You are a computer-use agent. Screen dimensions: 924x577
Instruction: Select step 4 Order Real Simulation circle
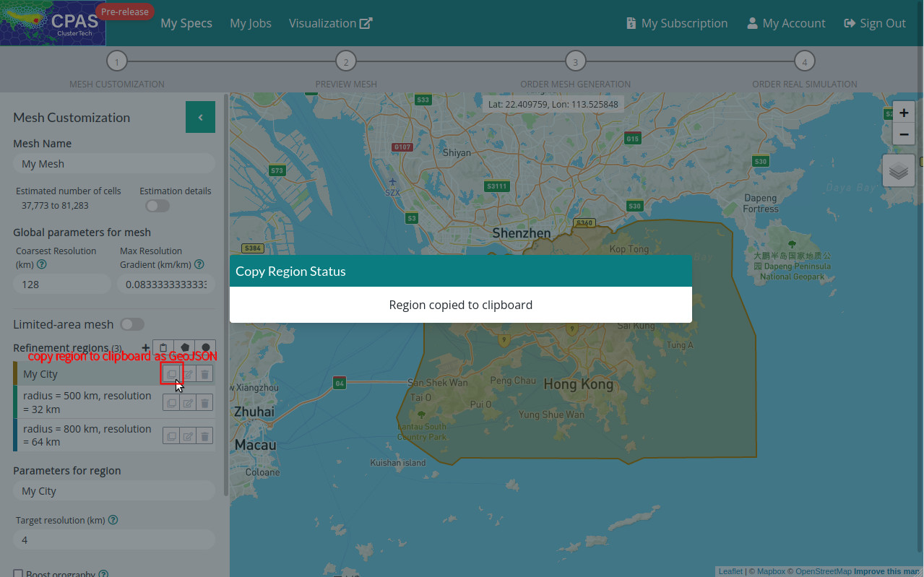(x=804, y=61)
